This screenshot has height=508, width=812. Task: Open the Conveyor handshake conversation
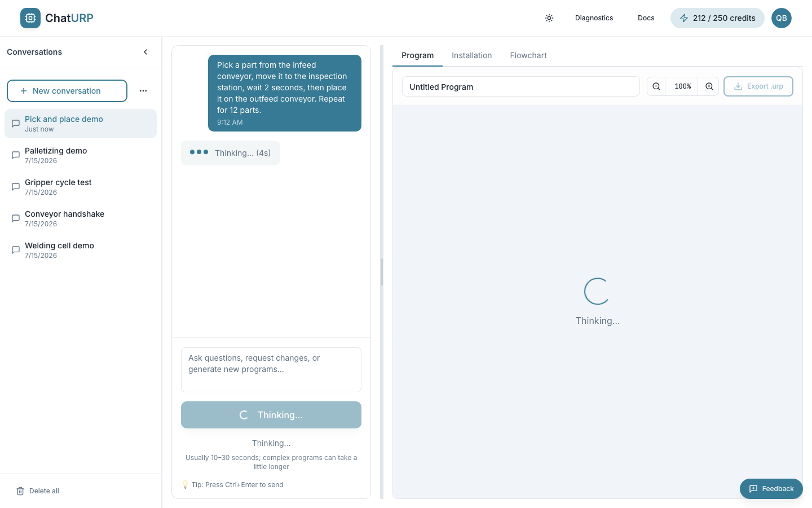pyautogui.click(x=81, y=218)
